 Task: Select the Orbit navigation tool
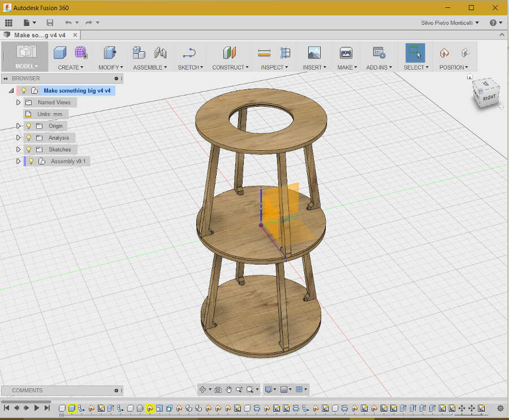coord(202,389)
